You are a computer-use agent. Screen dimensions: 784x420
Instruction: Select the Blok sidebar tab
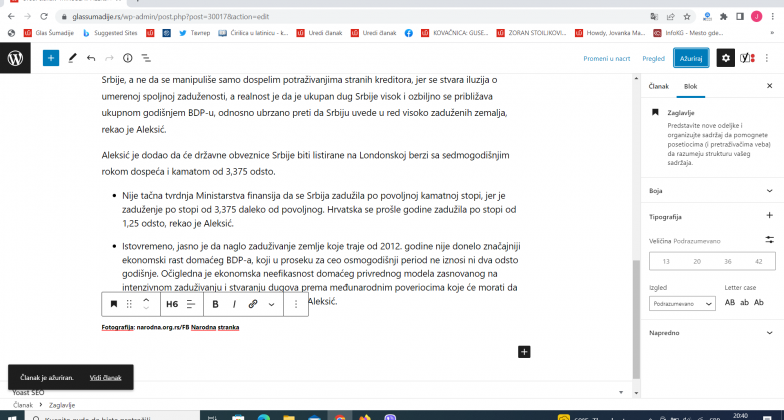pos(690,87)
